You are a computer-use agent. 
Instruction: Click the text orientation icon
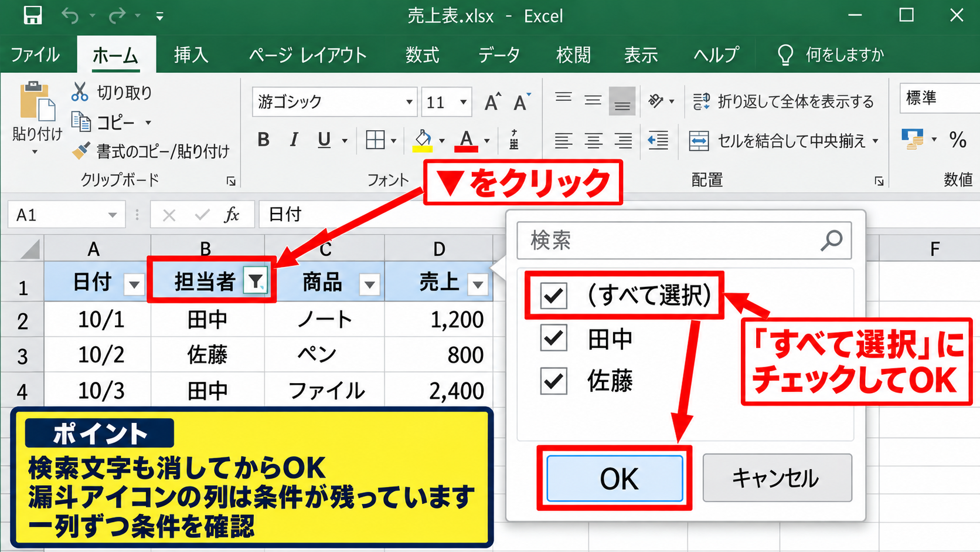tap(656, 101)
